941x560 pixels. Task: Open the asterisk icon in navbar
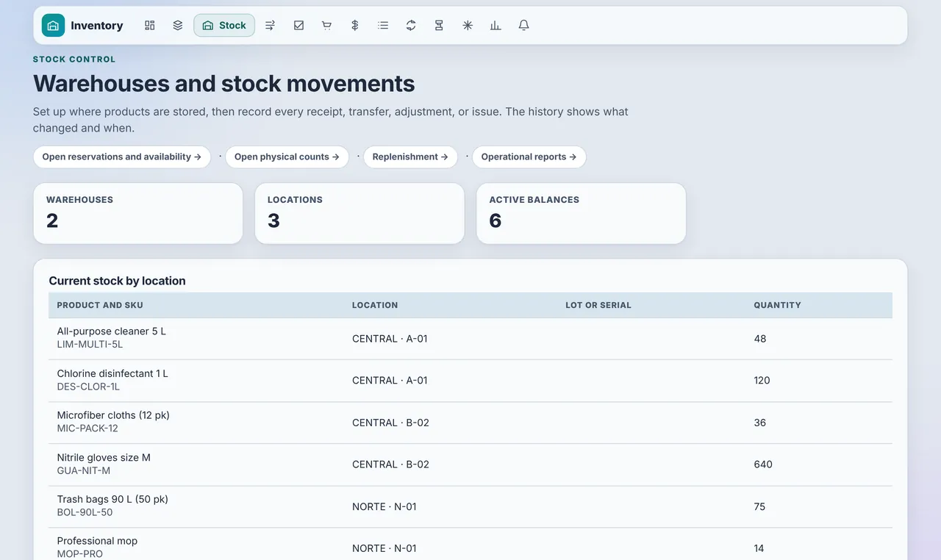tap(468, 25)
